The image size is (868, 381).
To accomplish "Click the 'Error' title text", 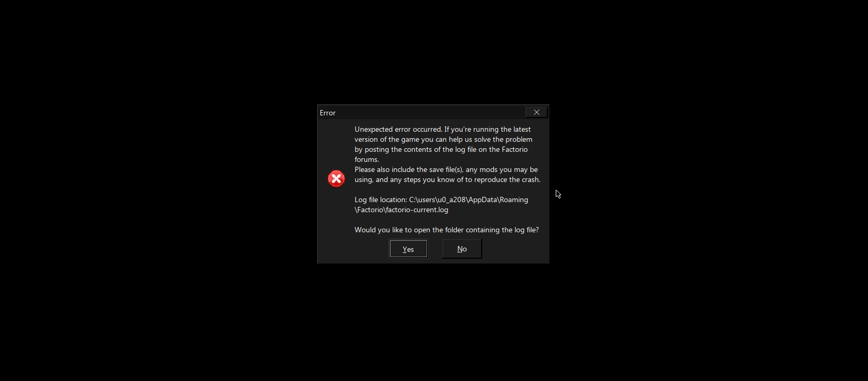I will (x=328, y=113).
